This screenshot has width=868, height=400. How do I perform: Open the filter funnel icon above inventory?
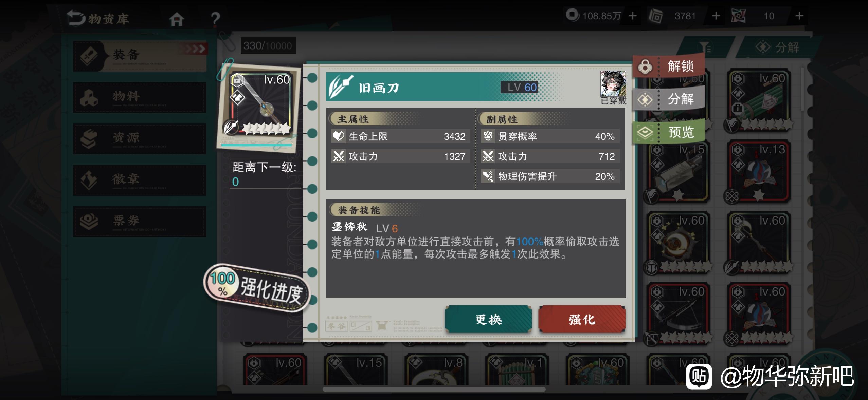pyautogui.click(x=705, y=47)
